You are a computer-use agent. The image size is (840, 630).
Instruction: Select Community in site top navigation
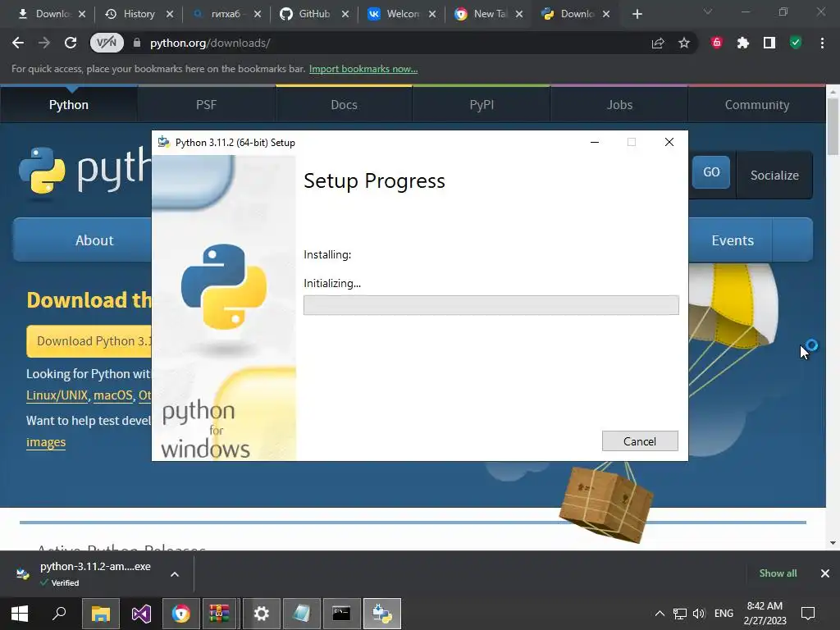[x=757, y=104]
